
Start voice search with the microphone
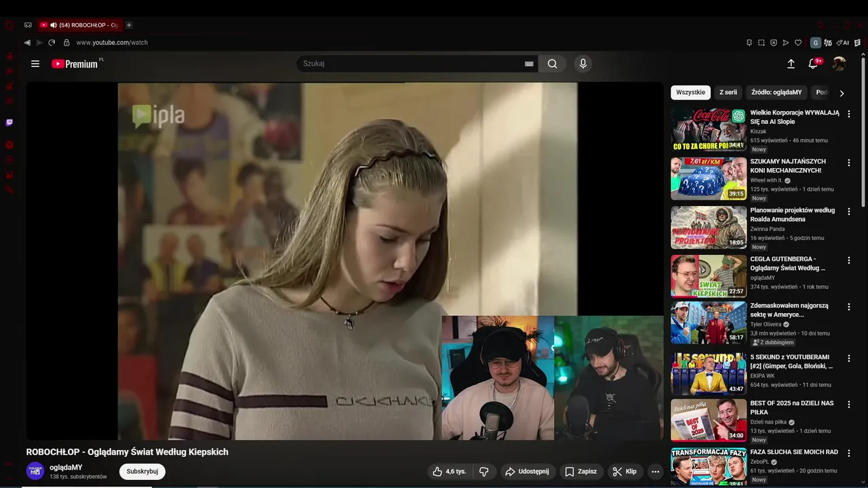[583, 64]
